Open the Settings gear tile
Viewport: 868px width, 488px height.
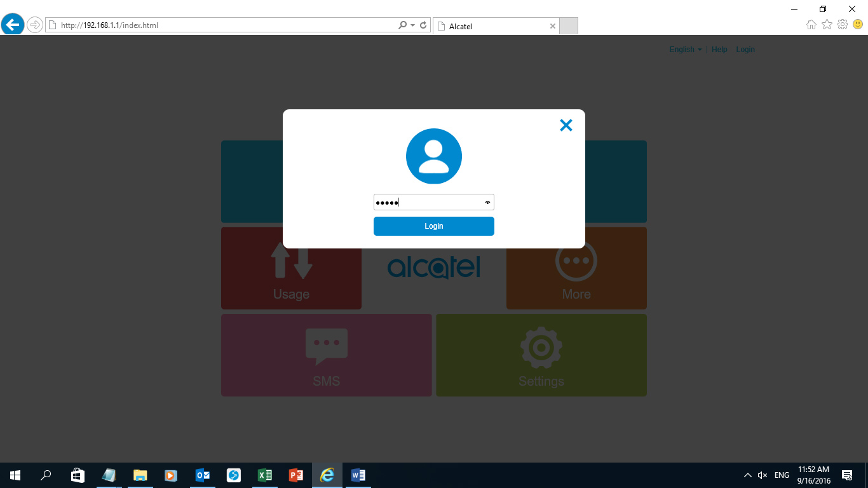[x=541, y=355]
